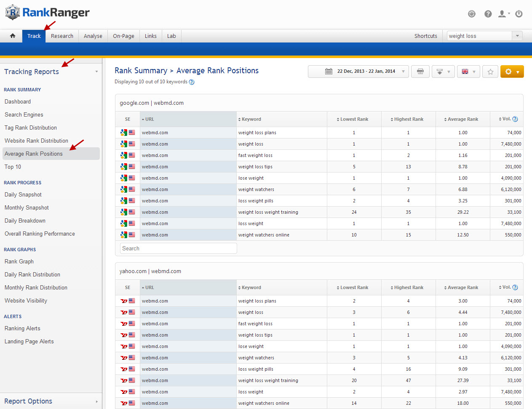Open the export download dropdown
Image resolution: width=532 pixels, height=409 pixels.
click(x=443, y=72)
